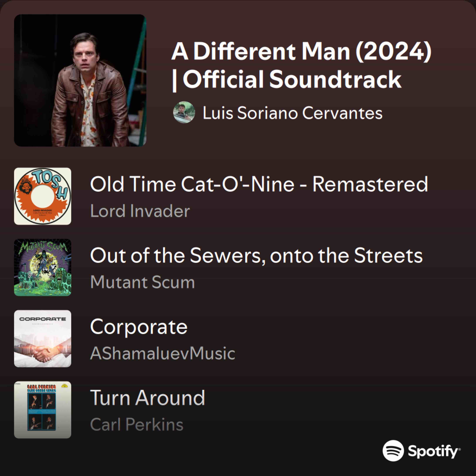Screen dimensions: 476x476
Task: Open the Lord Invader artist name
Action: [x=140, y=211]
